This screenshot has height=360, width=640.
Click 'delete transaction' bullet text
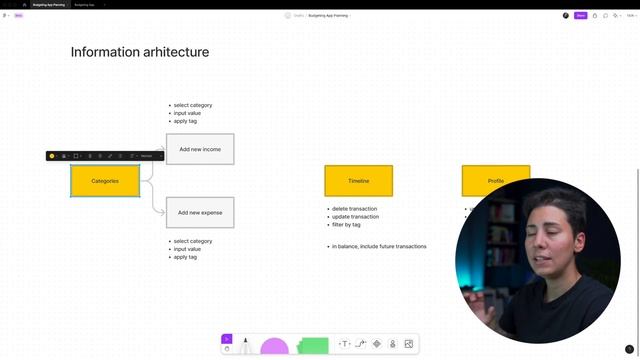(x=354, y=209)
